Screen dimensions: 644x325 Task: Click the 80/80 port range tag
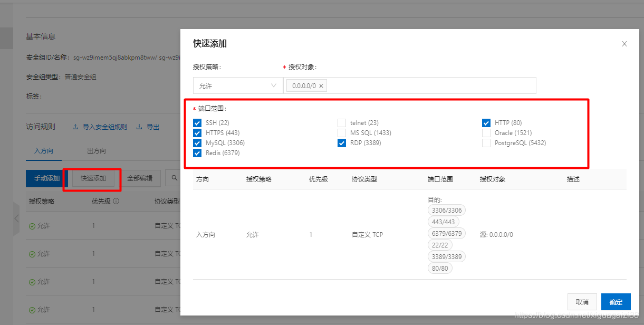(x=440, y=268)
